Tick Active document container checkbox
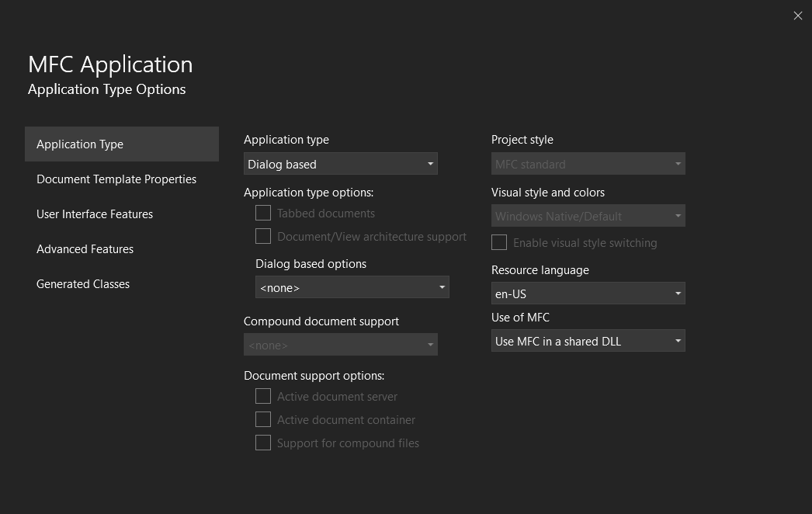This screenshot has width=812, height=514. pyautogui.click(x=263, y=420)
